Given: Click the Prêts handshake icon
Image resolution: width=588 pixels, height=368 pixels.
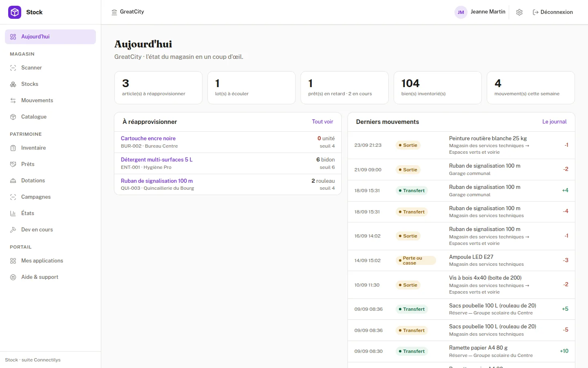Looking at the screenshot, I should click(x=13, y=164).
